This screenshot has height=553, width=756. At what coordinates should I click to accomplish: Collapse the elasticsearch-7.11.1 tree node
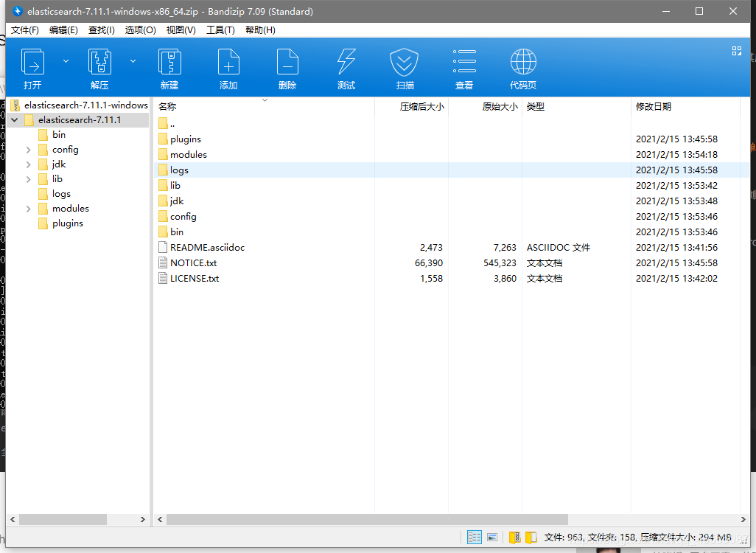click(x=15, y=119)
